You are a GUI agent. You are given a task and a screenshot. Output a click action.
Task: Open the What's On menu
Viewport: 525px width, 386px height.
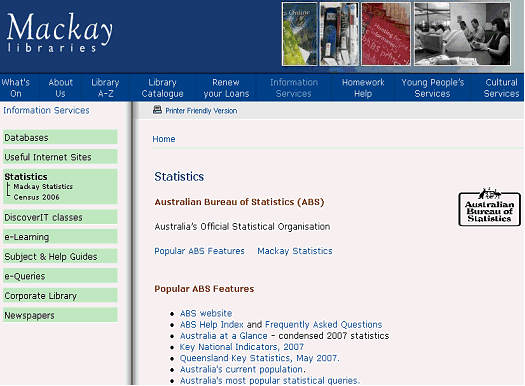16,88
